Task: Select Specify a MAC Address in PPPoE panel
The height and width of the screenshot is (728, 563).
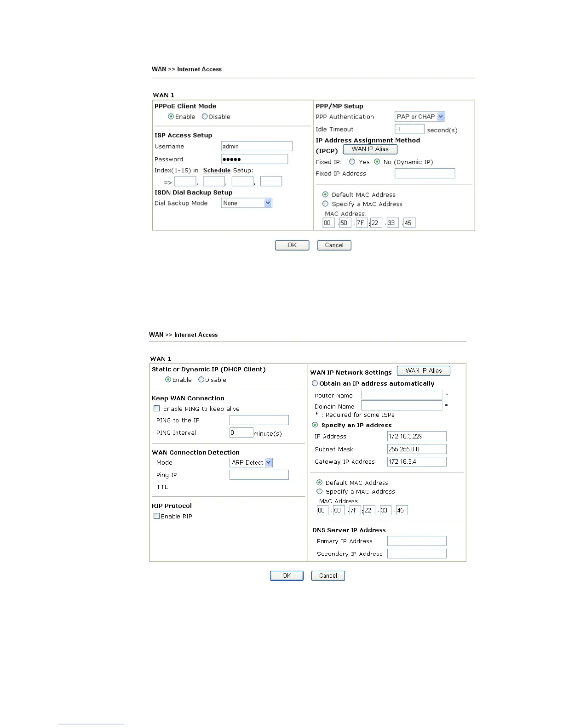Action: (326, 204)
